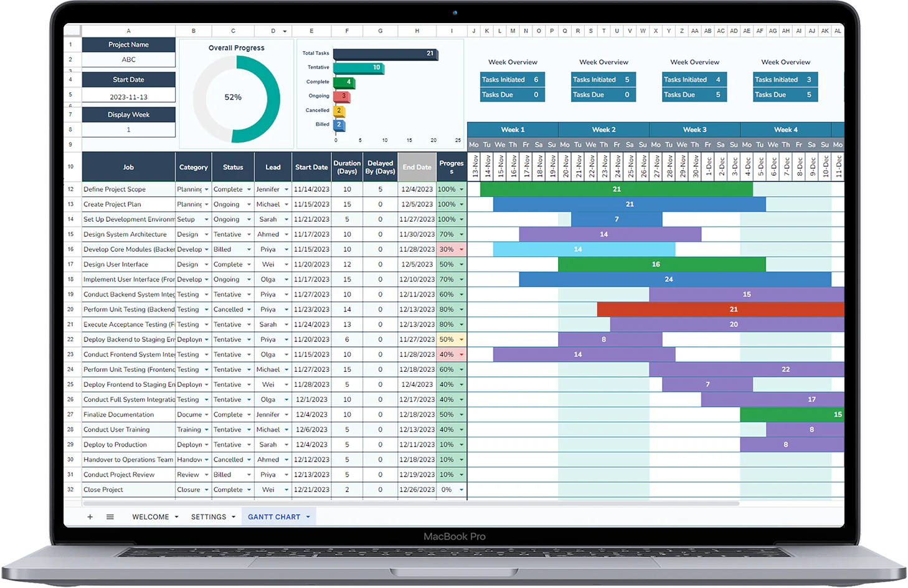Select row 32 header number
The width and height of the screenshot is (908, 588).
(x=71, y=490)
